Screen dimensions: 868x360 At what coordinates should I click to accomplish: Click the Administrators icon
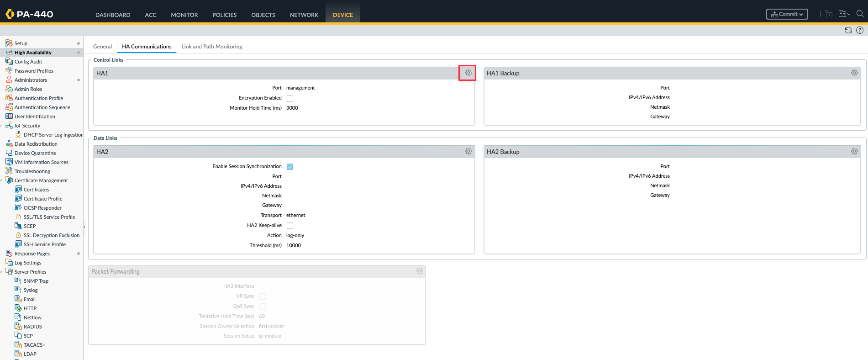pos(9,79)
